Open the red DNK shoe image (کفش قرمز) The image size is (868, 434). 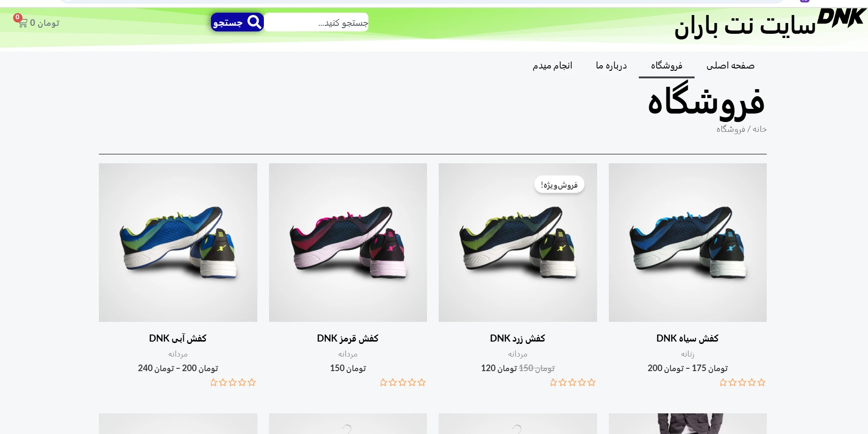click(x=348, y=243)
